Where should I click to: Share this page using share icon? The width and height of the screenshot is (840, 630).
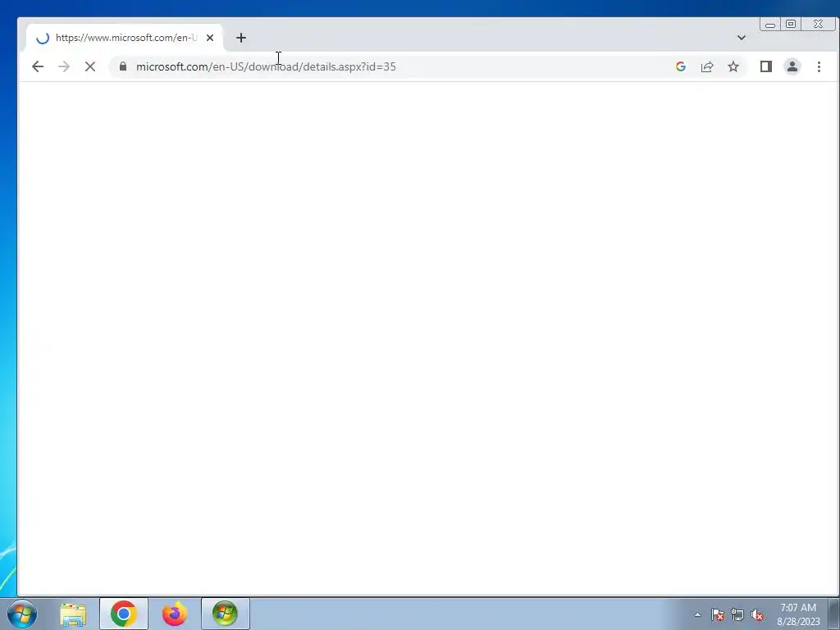coord(707,66)
